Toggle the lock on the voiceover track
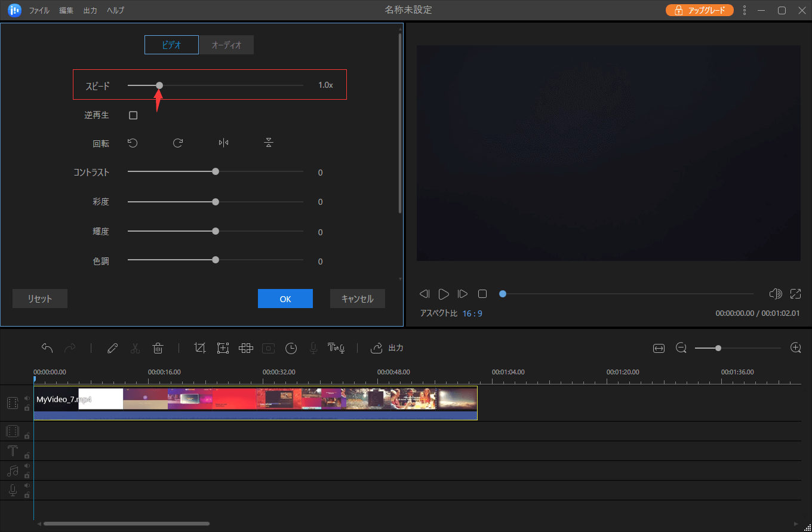 pos(27,495)
